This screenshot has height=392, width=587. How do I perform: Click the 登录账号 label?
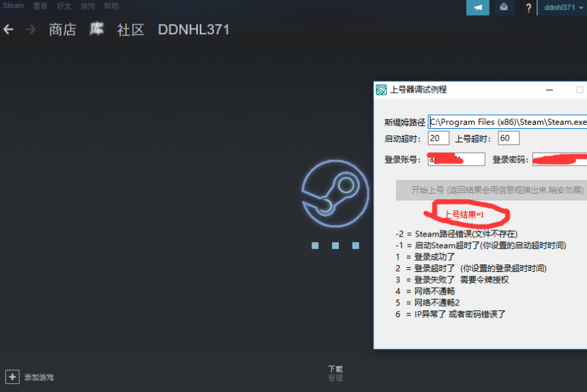(402, 160)
